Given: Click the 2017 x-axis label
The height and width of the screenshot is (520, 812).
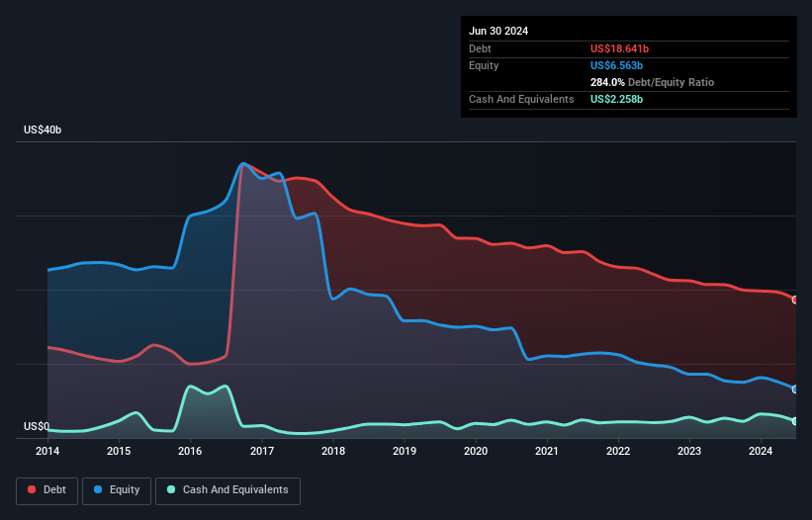Looking at the screenshot, I should [262, 451].
